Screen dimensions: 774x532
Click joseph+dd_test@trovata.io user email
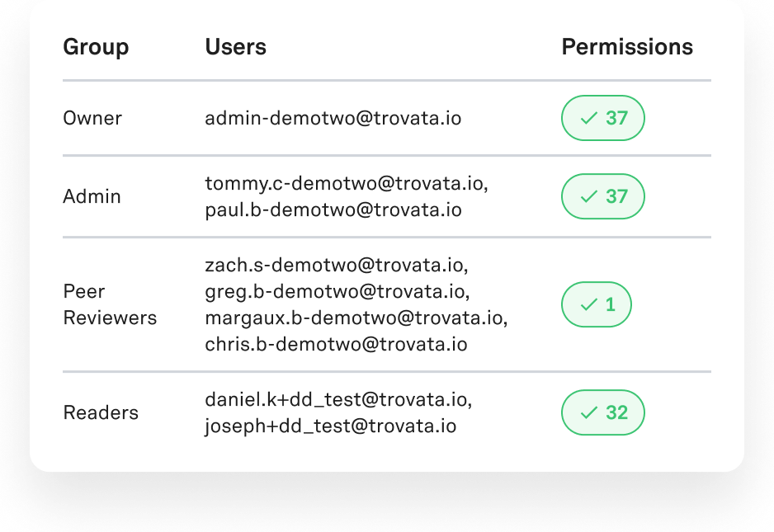tap(330, 426)
